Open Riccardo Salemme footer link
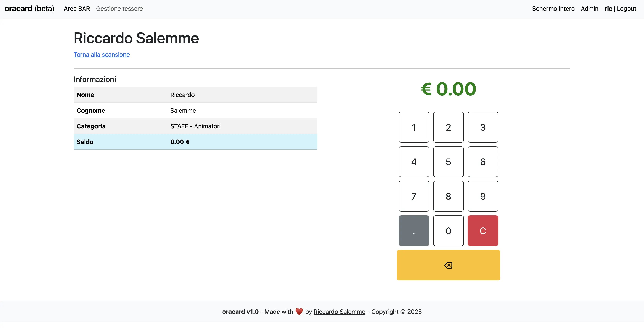The image size is (644, 328). tap(339, 312)
